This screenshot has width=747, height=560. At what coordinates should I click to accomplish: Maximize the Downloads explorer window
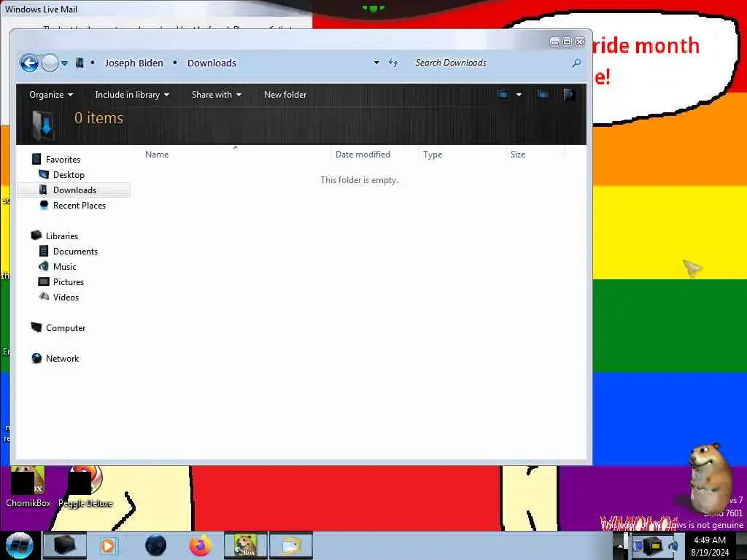(x=567, y=42)
